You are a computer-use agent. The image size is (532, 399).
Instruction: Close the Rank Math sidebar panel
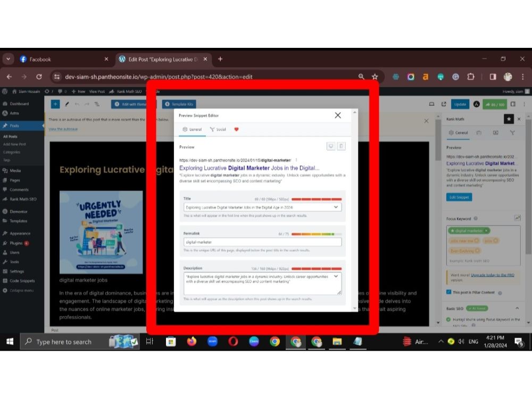(x=519, y=119)
